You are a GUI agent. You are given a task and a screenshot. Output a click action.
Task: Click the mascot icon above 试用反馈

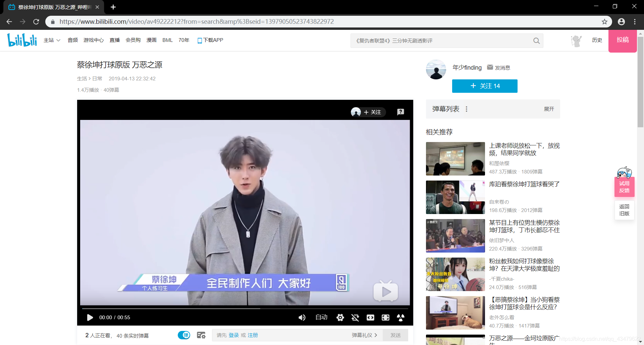(x=624, y=172)
